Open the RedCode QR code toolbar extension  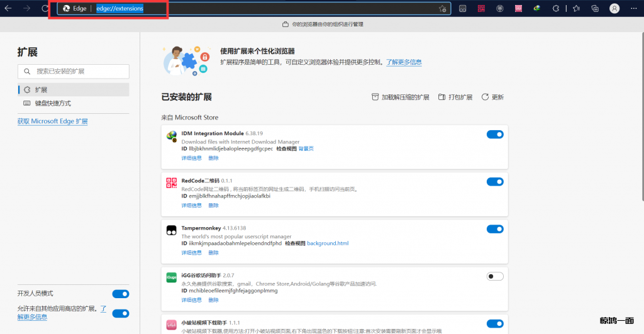[481, 8]
